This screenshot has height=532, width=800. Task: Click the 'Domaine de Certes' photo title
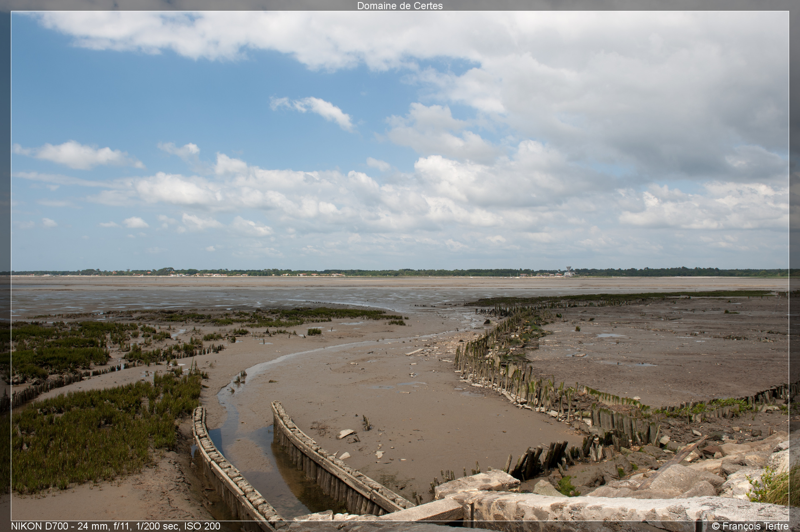[x=400, y=6]
